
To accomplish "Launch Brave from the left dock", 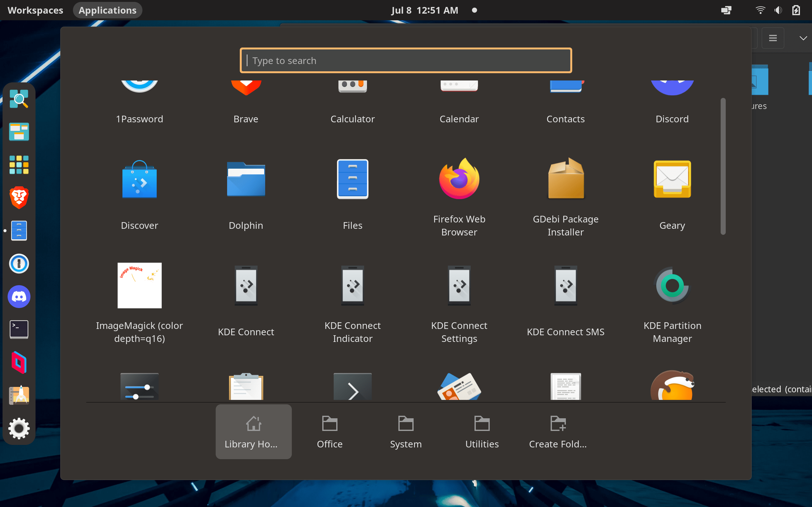I will click(19, 197).
